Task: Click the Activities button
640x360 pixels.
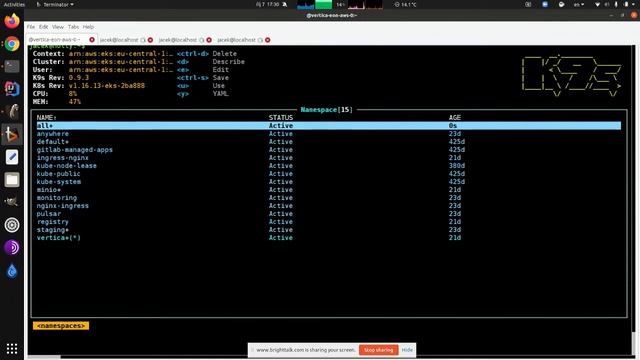Action: click(14, 4)
